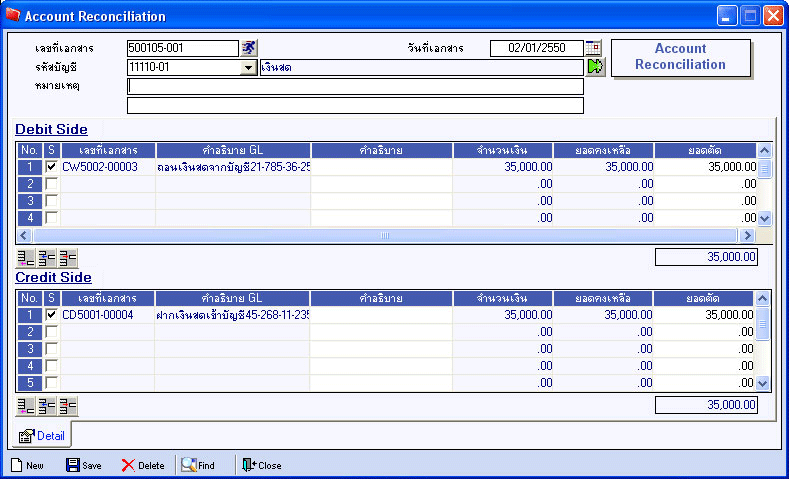The height and width of the screenshot is (479, 789).
Task: Close the Account Reconciliation window with X
Action: click(773, 16)
